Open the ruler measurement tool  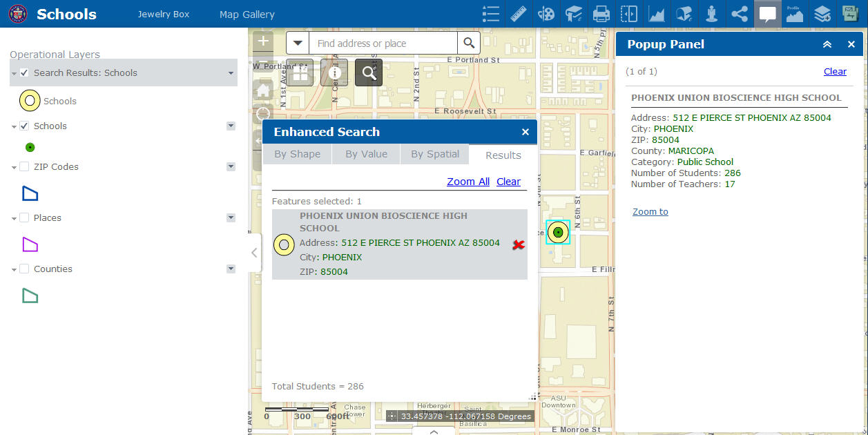519,14
